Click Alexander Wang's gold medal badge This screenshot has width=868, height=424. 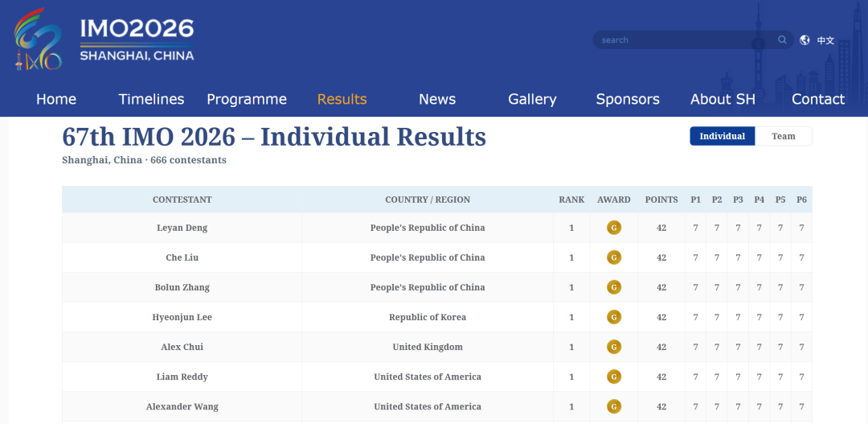[x=614, y=407]
